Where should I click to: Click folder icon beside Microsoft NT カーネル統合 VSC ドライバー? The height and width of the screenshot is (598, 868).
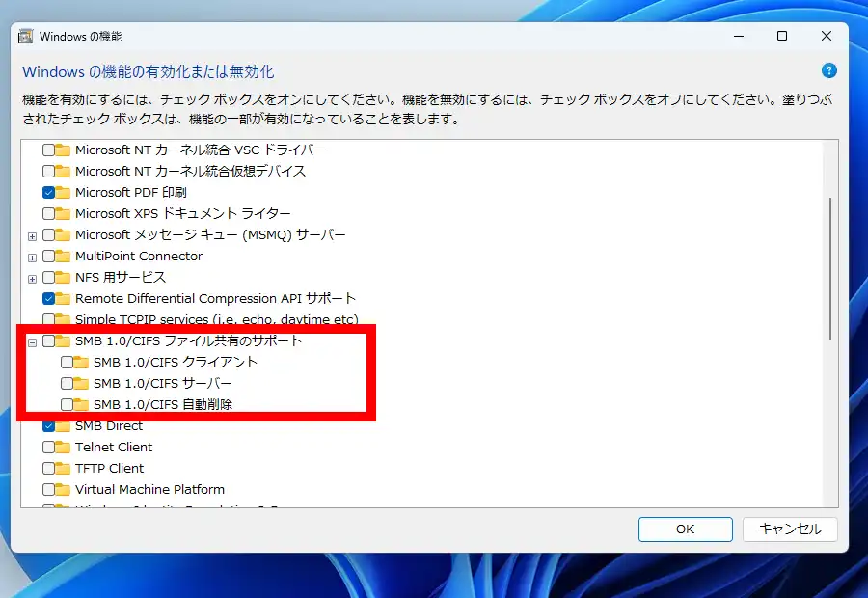coord(63,150)
